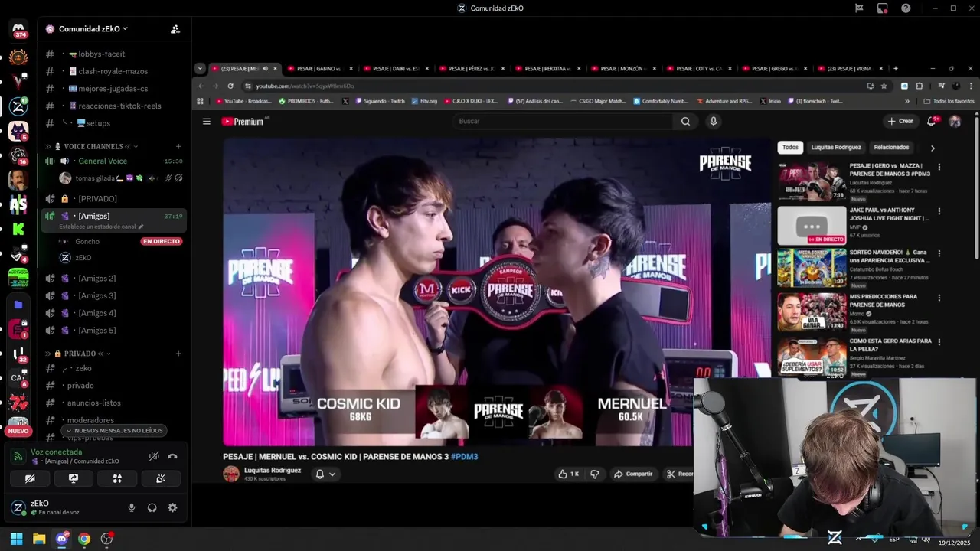Watch Goncho's EN DIRECTO stream

coord(161,241)
